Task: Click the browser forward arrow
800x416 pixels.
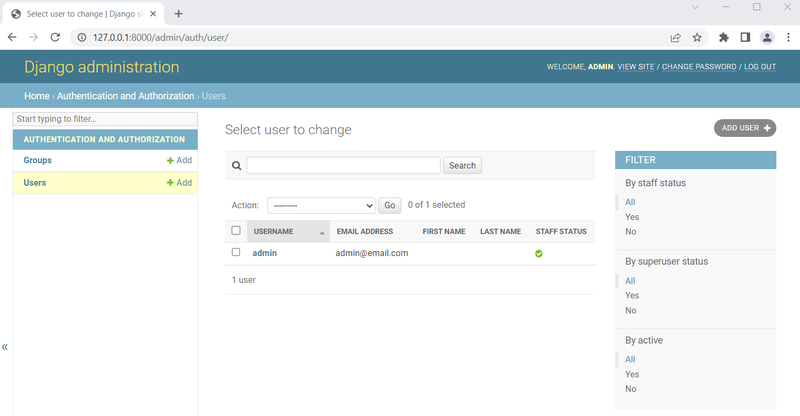Action: click(34, 37)
